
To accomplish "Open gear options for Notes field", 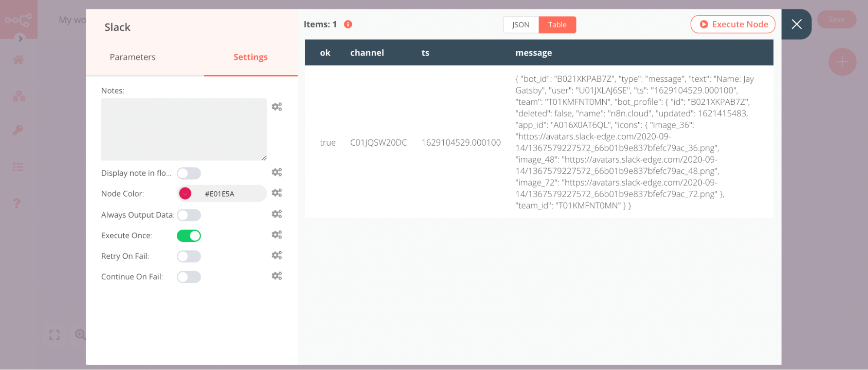I will coord(277,107).
